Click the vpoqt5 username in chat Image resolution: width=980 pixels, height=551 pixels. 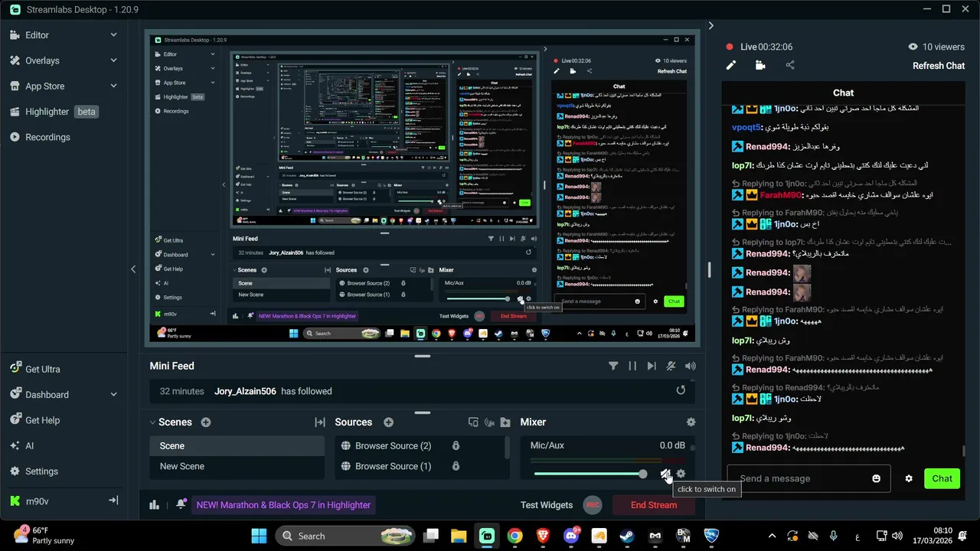click(748, 127)
